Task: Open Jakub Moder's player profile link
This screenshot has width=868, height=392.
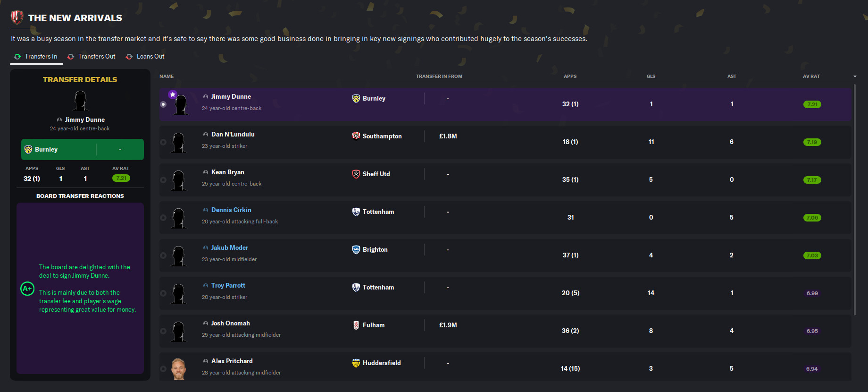Action: pyautogui.click(x=229, y=248)
